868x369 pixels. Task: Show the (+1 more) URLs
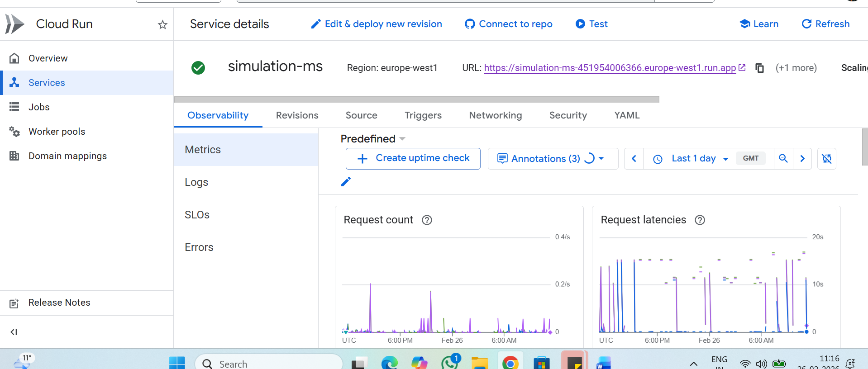pyautogui.click(x=796, y=68)
